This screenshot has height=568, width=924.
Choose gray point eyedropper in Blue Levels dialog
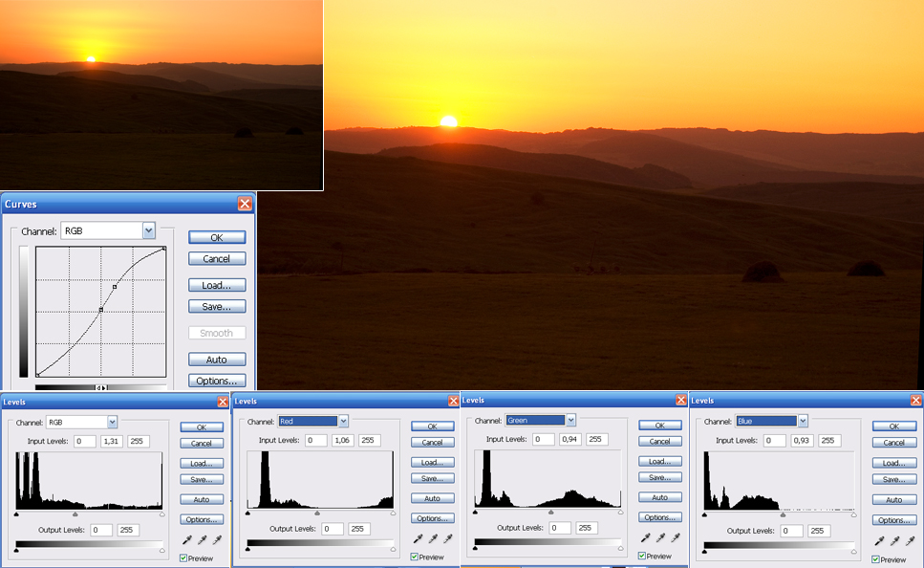point(894,541)
